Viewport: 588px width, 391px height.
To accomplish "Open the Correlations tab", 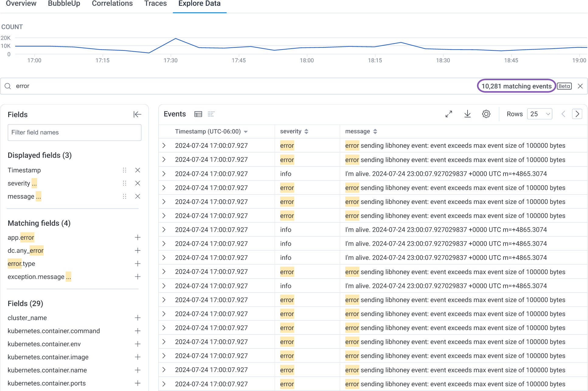I will (x=112, y=4).
